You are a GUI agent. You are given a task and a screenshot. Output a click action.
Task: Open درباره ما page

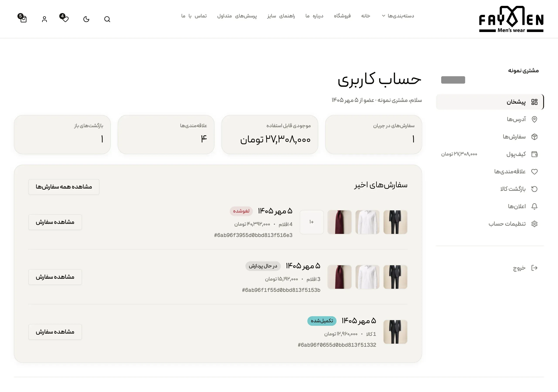tap(314, 16)
